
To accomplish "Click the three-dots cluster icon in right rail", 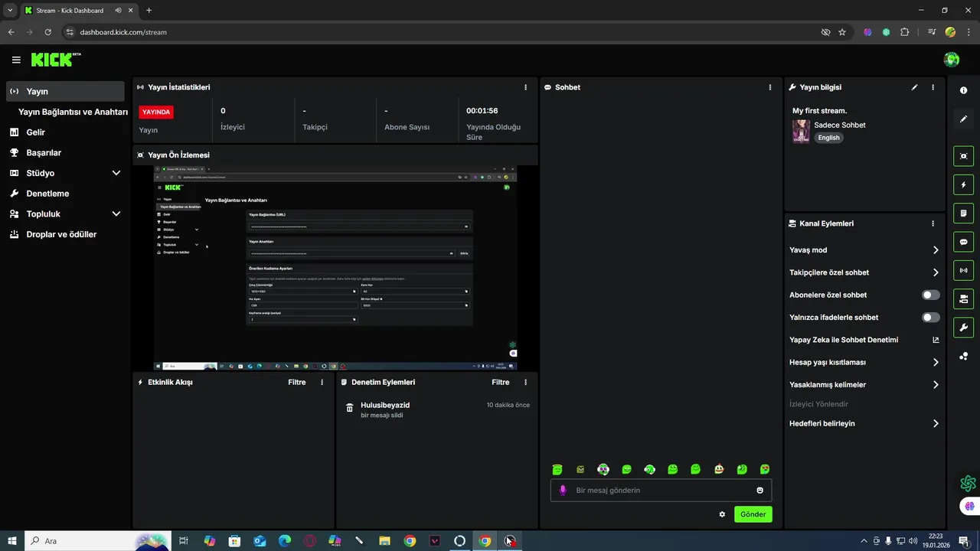I will (964, 356).
